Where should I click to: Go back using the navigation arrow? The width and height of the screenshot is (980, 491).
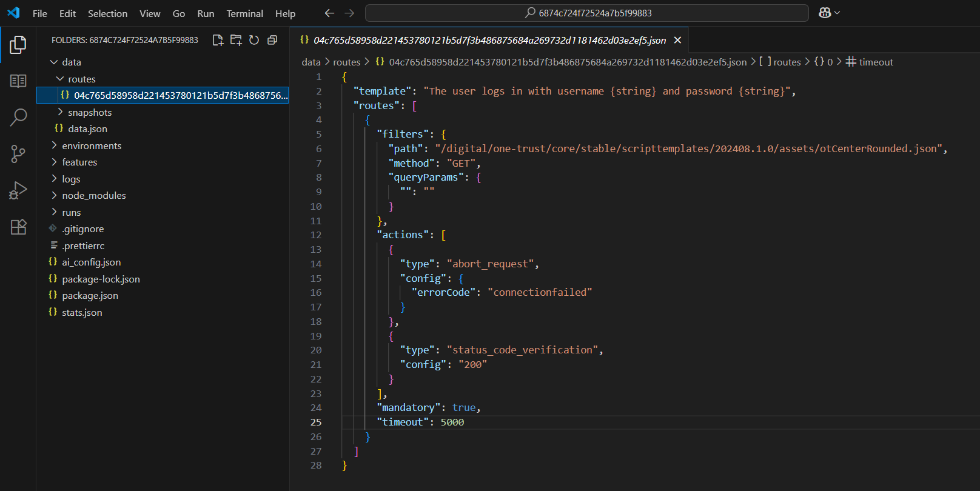tap(329, 13)
